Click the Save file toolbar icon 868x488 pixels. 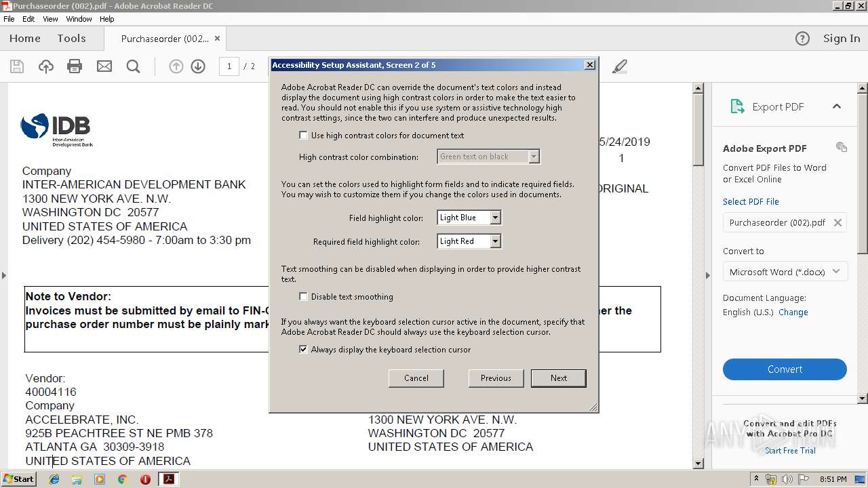(17, 66)
